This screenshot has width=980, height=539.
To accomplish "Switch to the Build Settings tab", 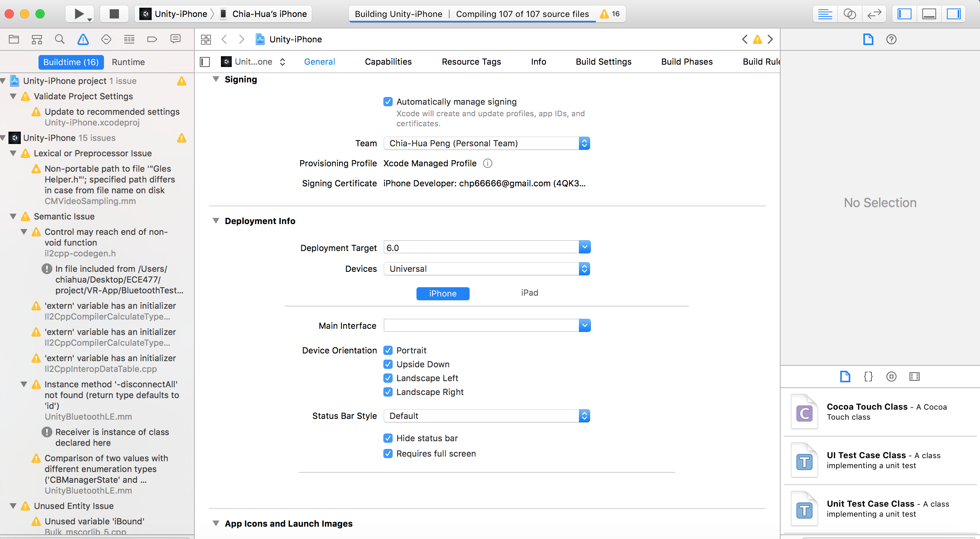I will click(x=603, y=62).
